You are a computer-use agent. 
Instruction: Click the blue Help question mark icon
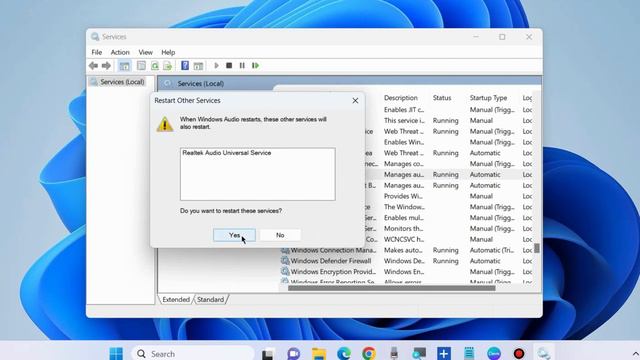coord(185,65)
